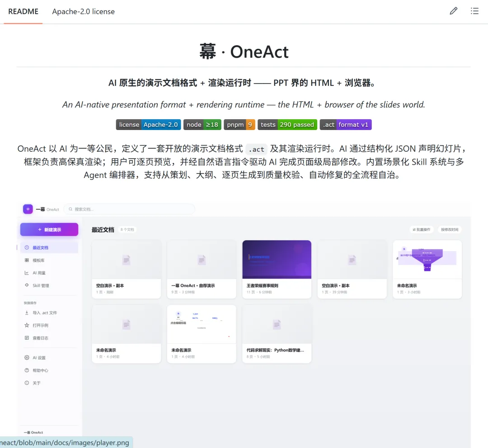Select Skill 管理 icon in sidebar
The width and height of the screenshot is (488, 448).
point(27,285)
